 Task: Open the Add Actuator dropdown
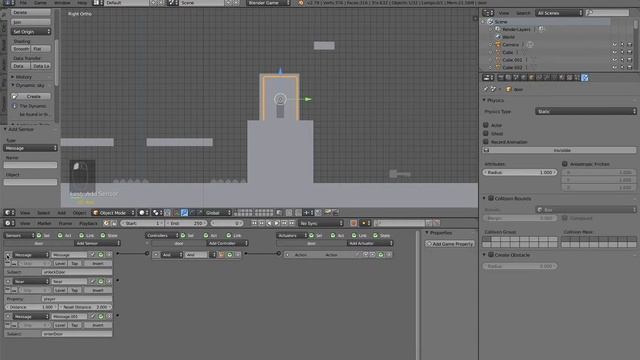click(x=370, y=243)
